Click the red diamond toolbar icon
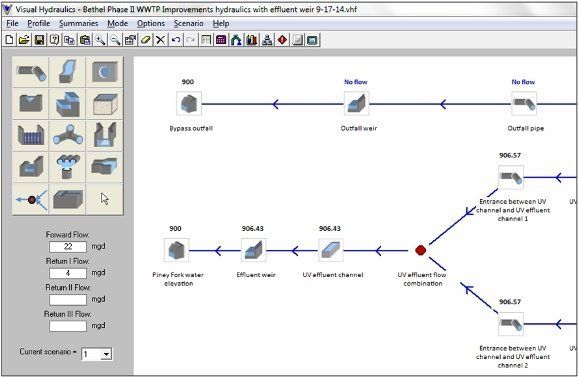This screenshot has height=377, width=578. click(x=282, y=40)
